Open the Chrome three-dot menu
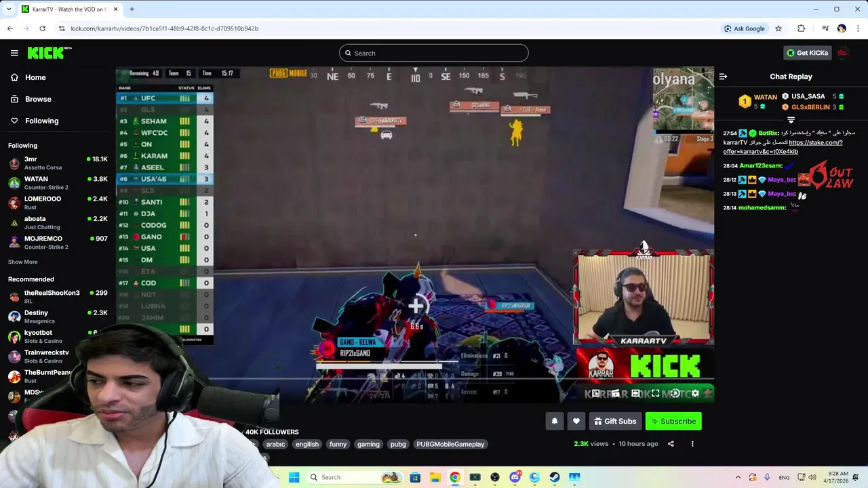The width and height of the screenshot is (868, 488). 858,28
